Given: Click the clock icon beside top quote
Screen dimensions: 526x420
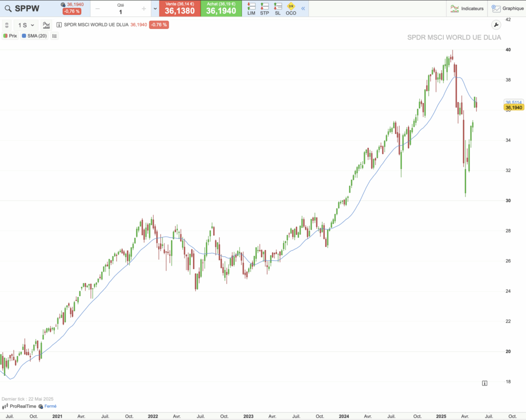Looking at the screenshot, I should pyautogui.click(x=63, y=5).
